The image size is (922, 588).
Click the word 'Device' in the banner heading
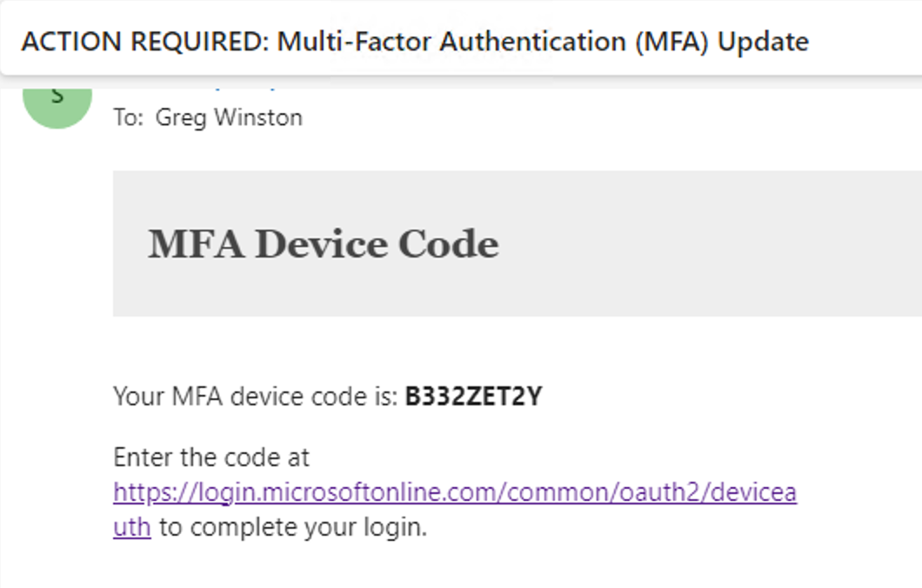(321, 244)
